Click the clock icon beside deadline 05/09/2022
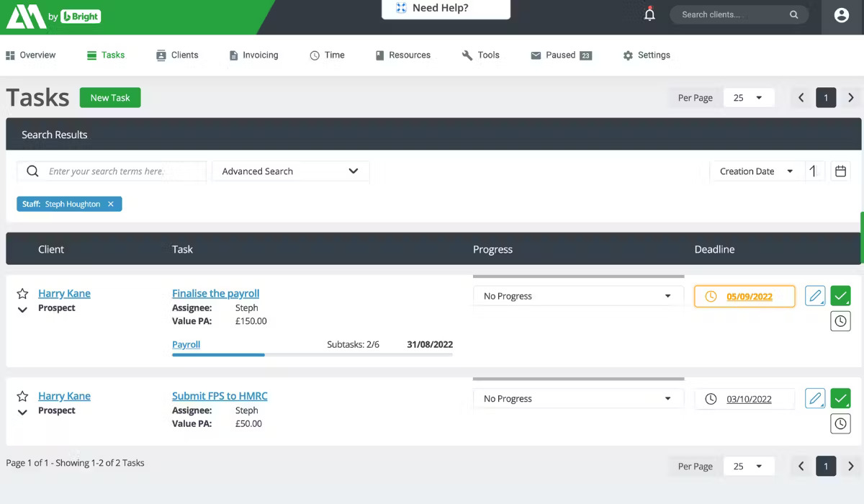The height and width of the screenshot is (504, 864). click(x=710, y=295)
